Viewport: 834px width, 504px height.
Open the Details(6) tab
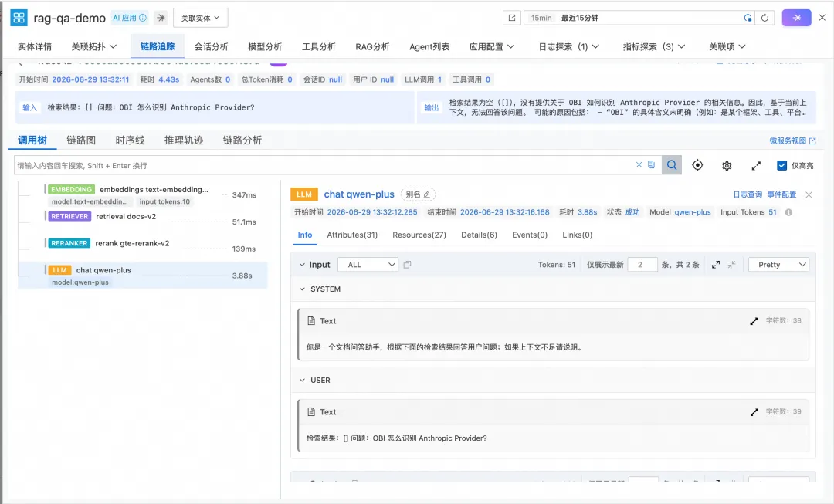[479, 235]
